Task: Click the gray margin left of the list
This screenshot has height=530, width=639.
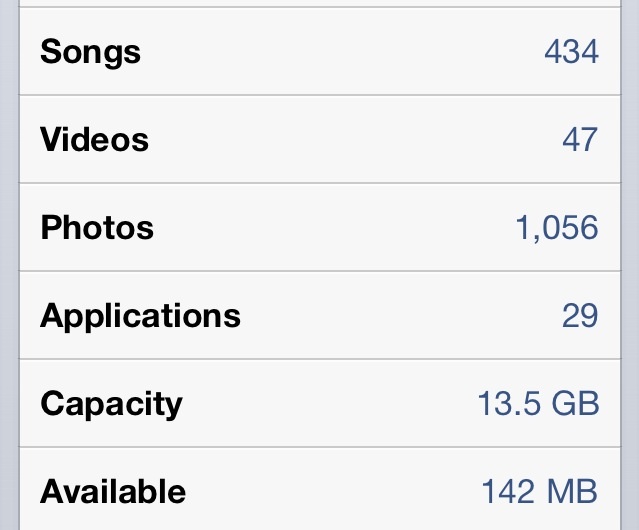Action: [x=9, y=265]
